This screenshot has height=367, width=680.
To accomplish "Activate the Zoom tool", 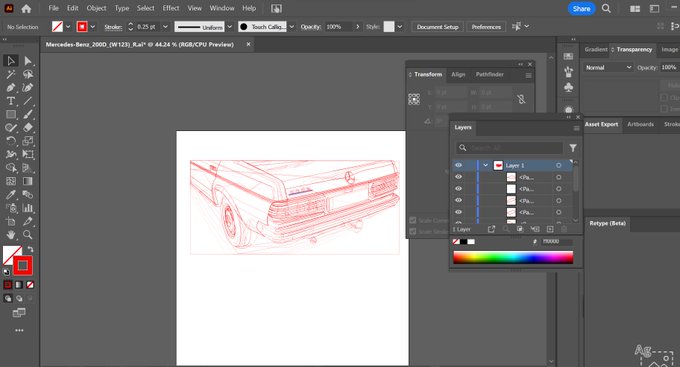I will [28, 235].
